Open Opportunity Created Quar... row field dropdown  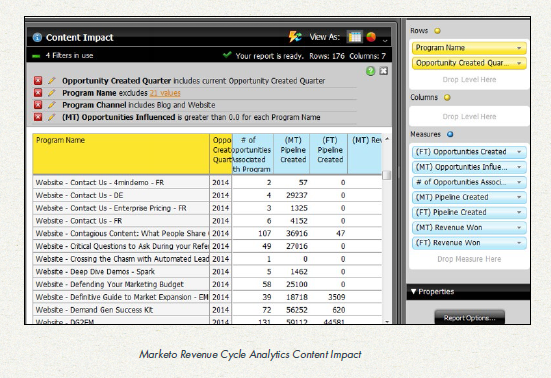point(519,63)
